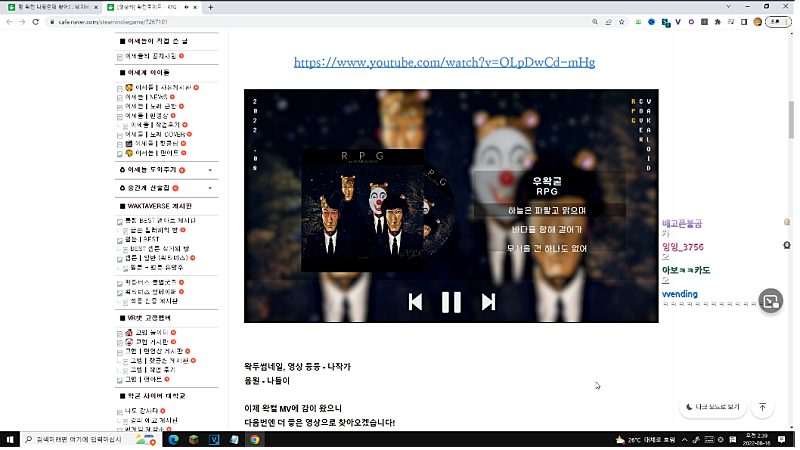
Task: Click the lyric line 바다를 향해 걸어가
Action: tap(547, 230)
